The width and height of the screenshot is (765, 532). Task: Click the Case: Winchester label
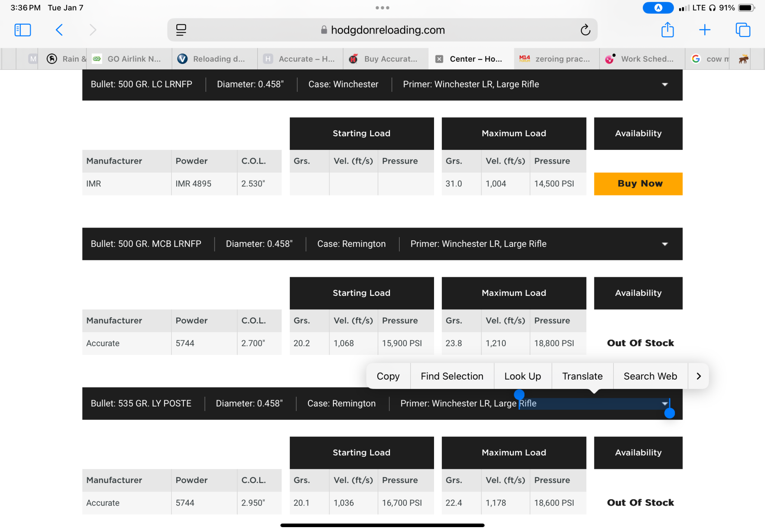(343, 84)
